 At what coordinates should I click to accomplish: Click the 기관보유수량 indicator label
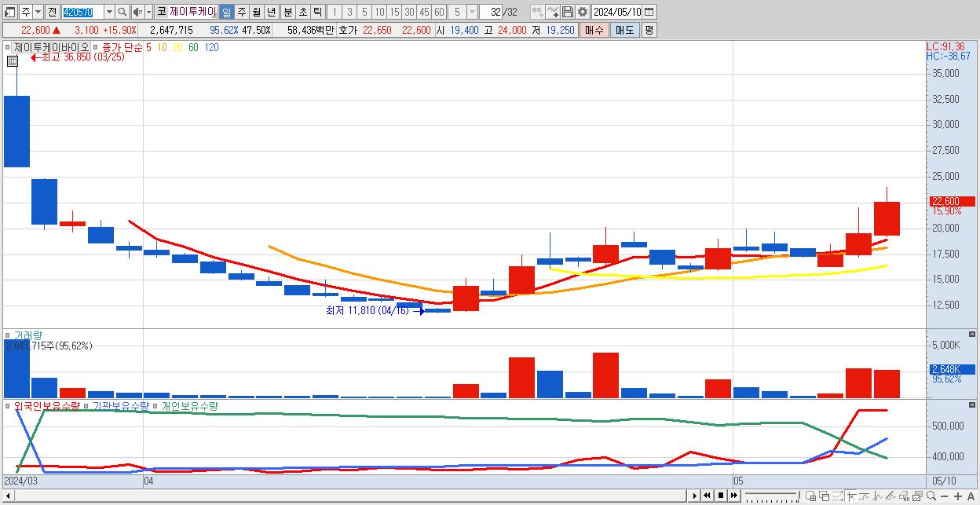[120, 406]
